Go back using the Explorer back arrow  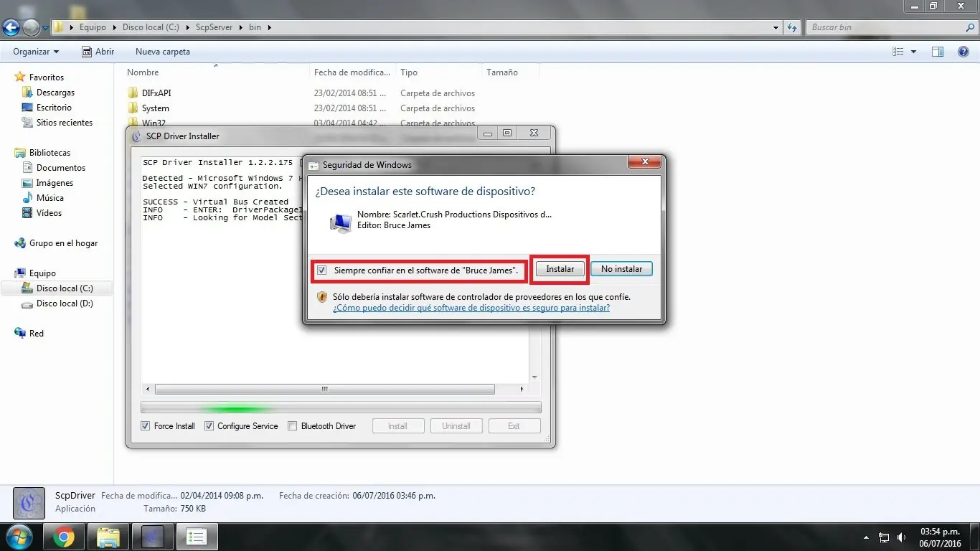tap(11, 27)
